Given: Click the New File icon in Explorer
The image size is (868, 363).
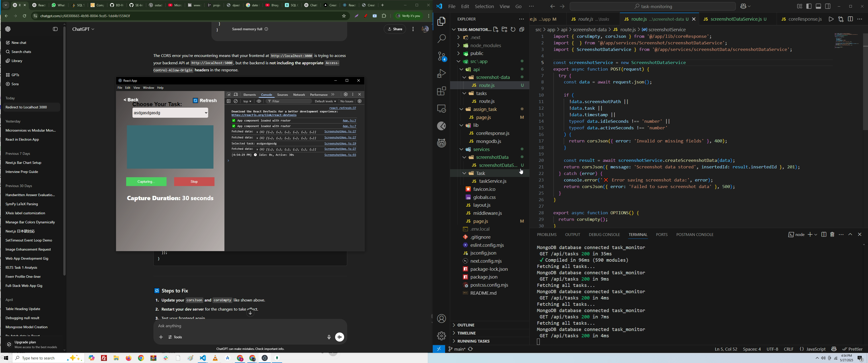Looking at the screenshot, I should (496, 30).
